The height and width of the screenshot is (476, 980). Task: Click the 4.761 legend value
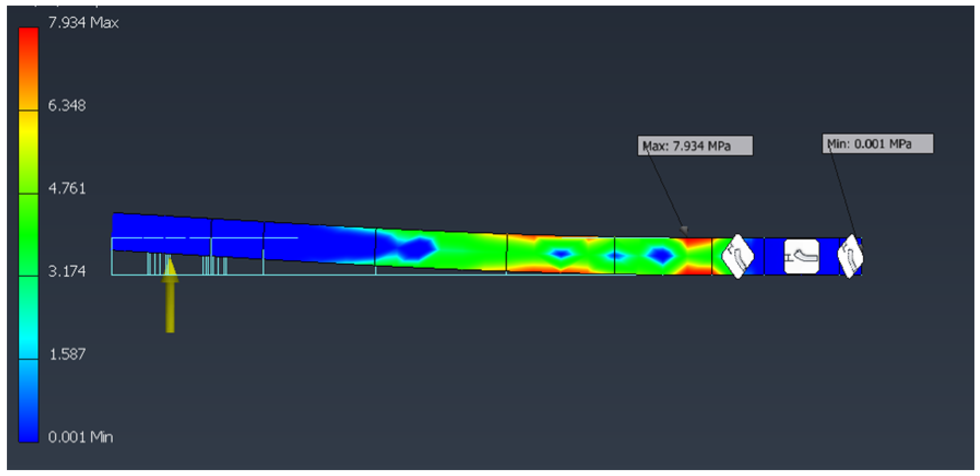tap(67, 189)
